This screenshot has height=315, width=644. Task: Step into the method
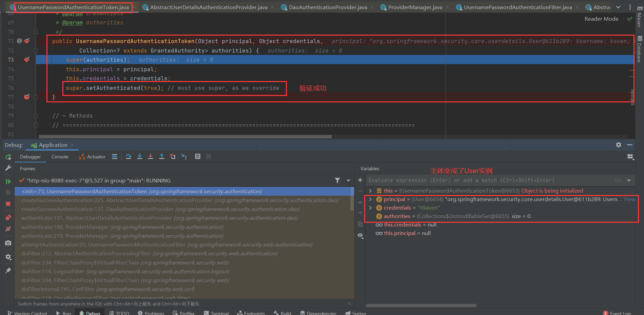click(140, 156)
